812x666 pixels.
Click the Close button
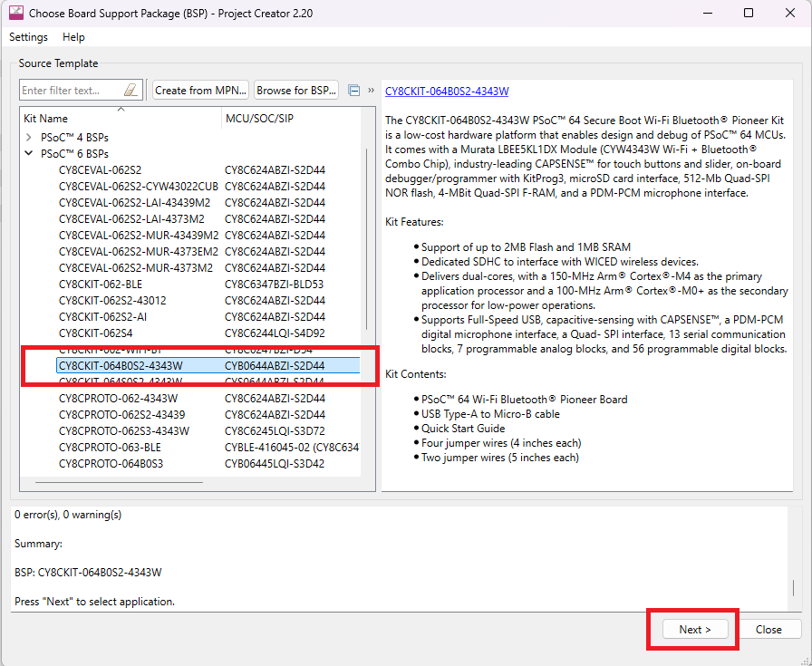[x=768, y=629]
